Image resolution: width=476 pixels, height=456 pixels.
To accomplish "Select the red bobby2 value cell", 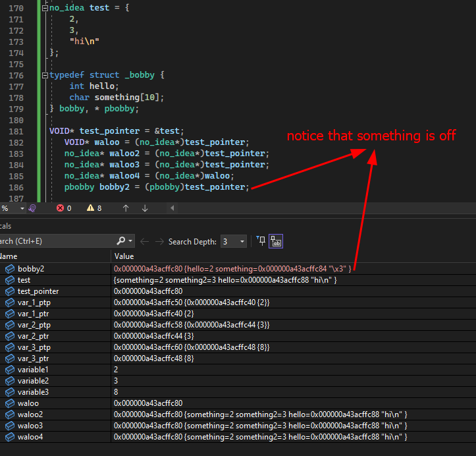I will pyautogui.click(x=232, y=269).
